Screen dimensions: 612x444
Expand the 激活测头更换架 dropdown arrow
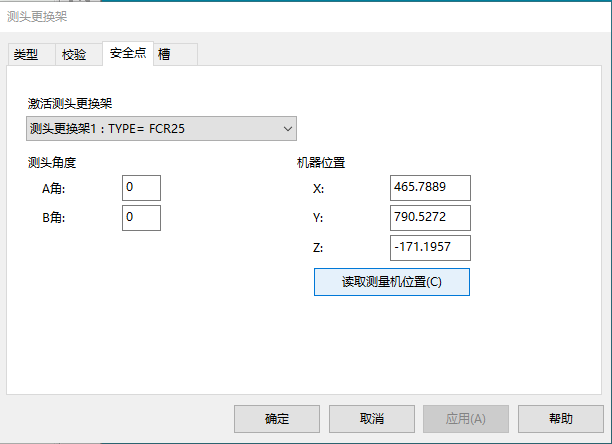click(x=287, y=128)
